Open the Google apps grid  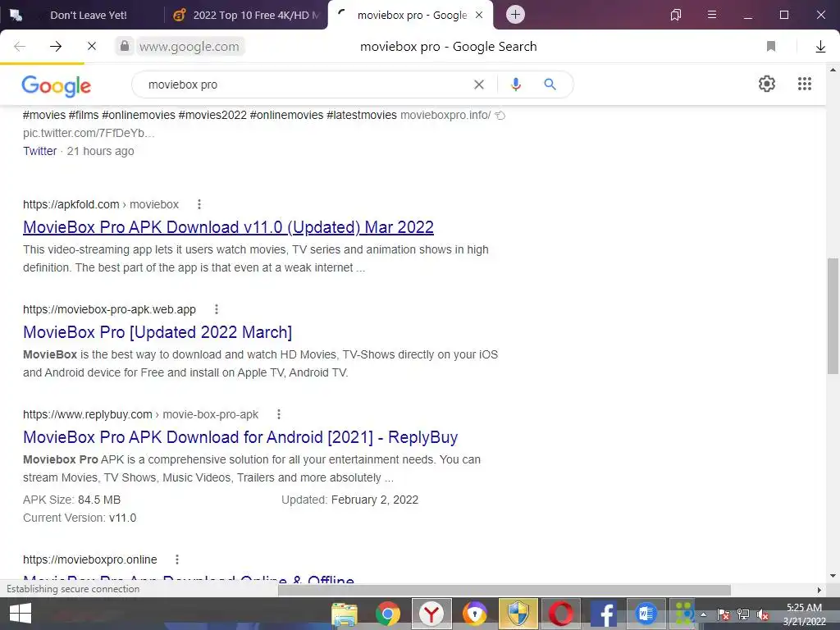804,84
